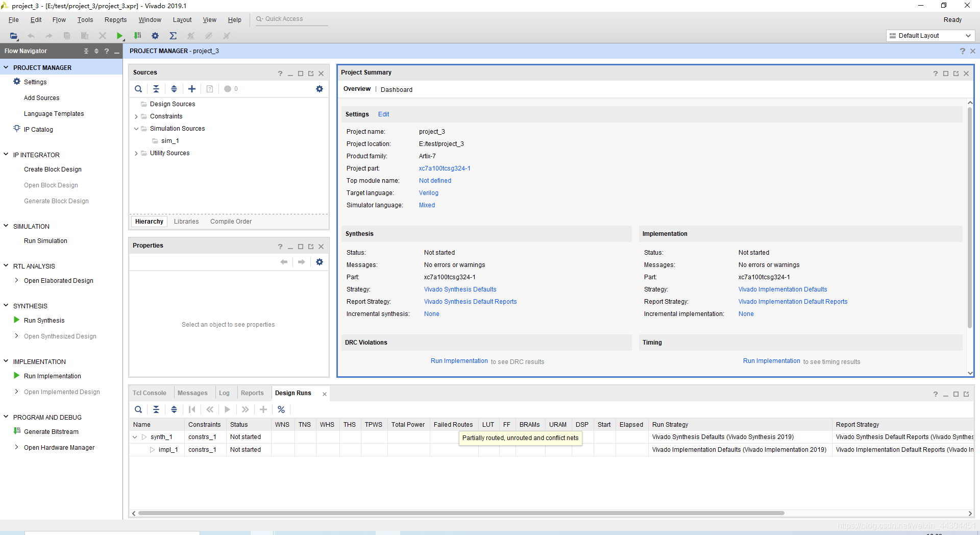Collapse all Flow Navigator sections icon
Image resolution: width=980 pixels, height=535 pixels.
[x=86, y=51]
